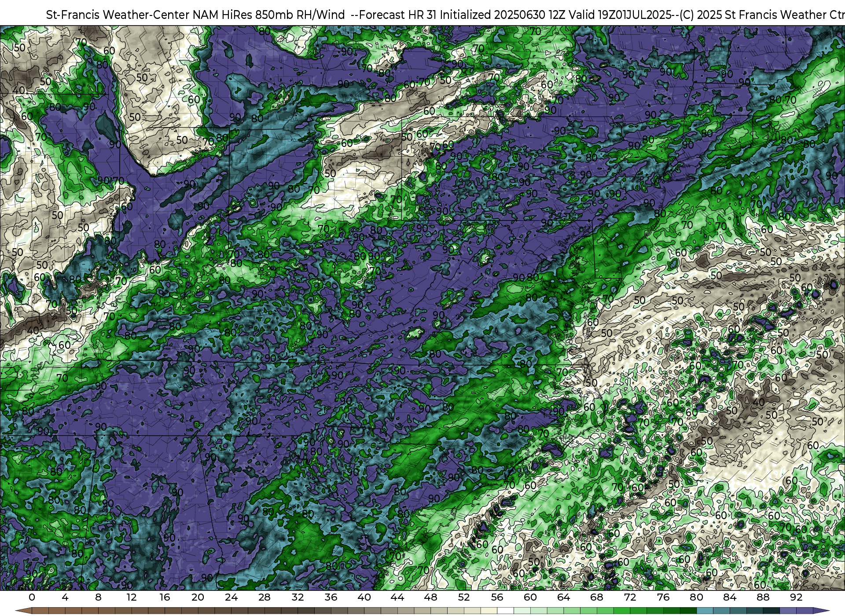Click the colorbar label '52'

pyautogui.click(x=464, y=597)
